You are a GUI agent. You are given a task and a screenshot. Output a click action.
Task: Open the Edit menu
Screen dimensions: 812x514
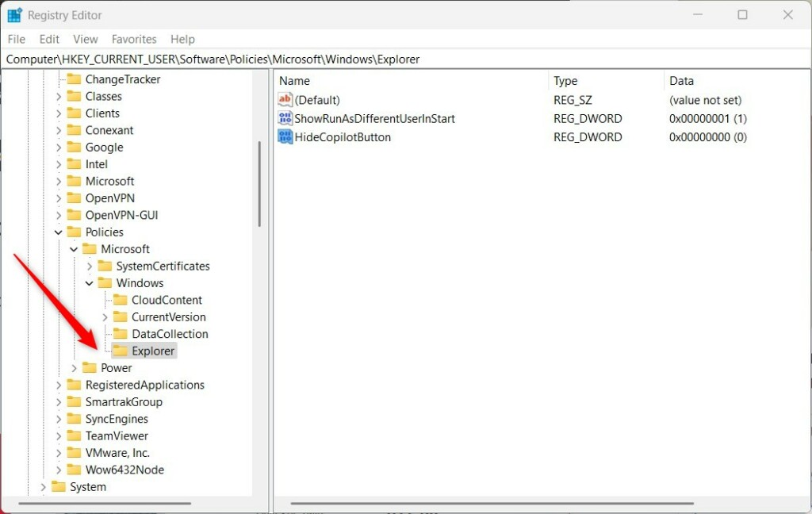pyautogui.click(x=49, y=39)
